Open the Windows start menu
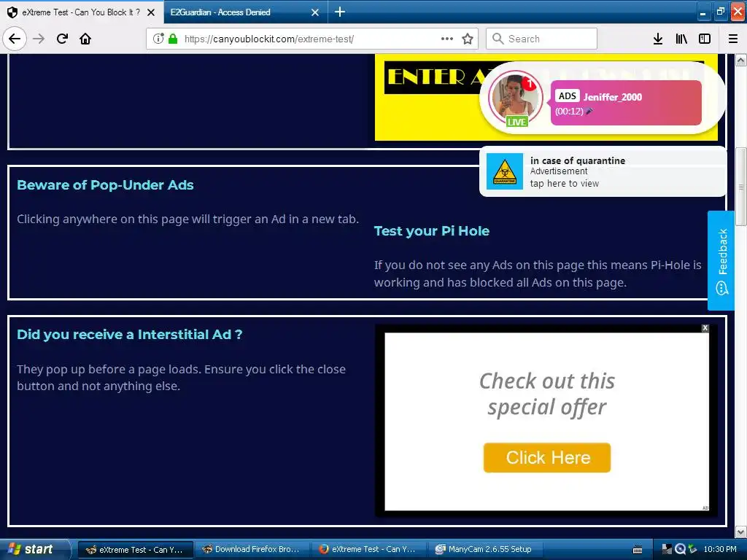The width and height of the screenshot is (747, 560). click(34, 549)
